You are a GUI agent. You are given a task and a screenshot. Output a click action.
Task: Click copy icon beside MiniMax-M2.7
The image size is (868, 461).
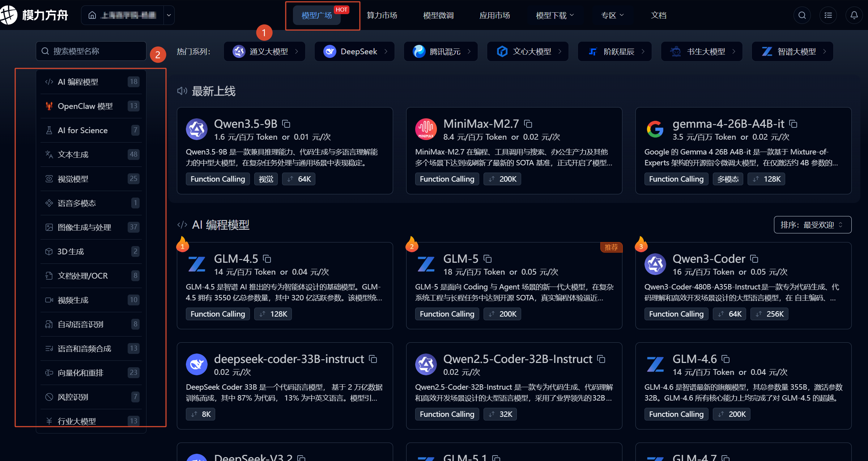click(x=528, y=124)
